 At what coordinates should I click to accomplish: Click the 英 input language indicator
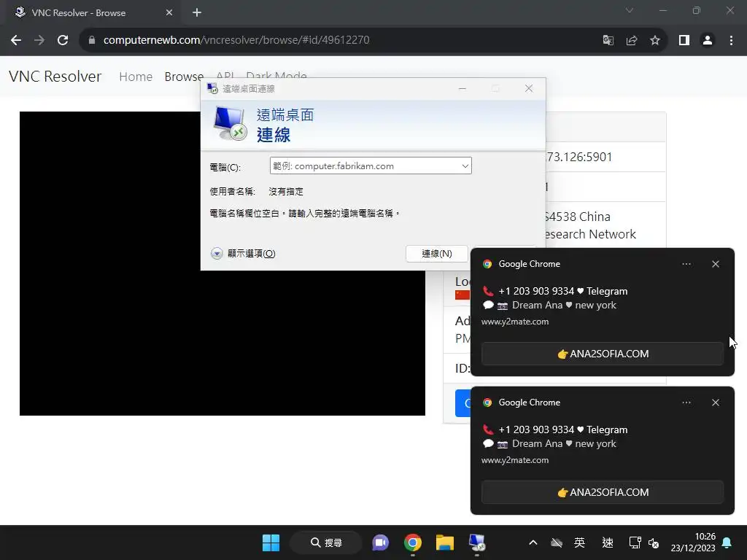click(579, 542)
